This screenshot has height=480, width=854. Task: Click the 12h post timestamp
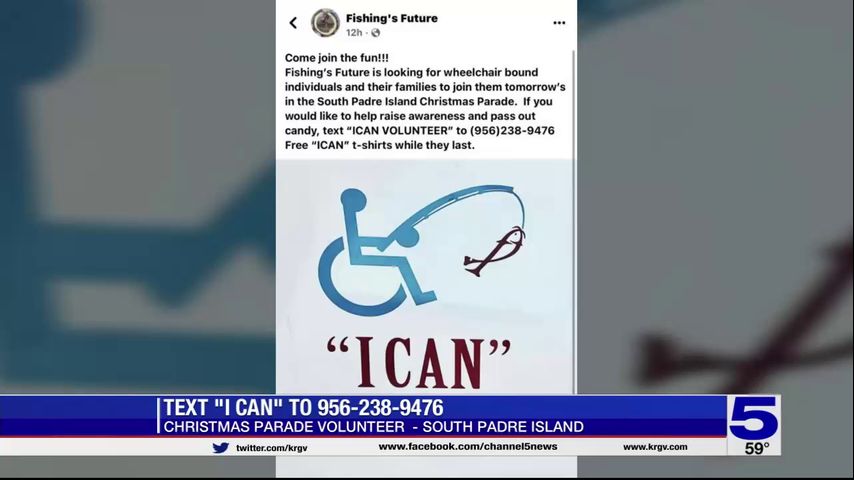[x=353, y=33]
